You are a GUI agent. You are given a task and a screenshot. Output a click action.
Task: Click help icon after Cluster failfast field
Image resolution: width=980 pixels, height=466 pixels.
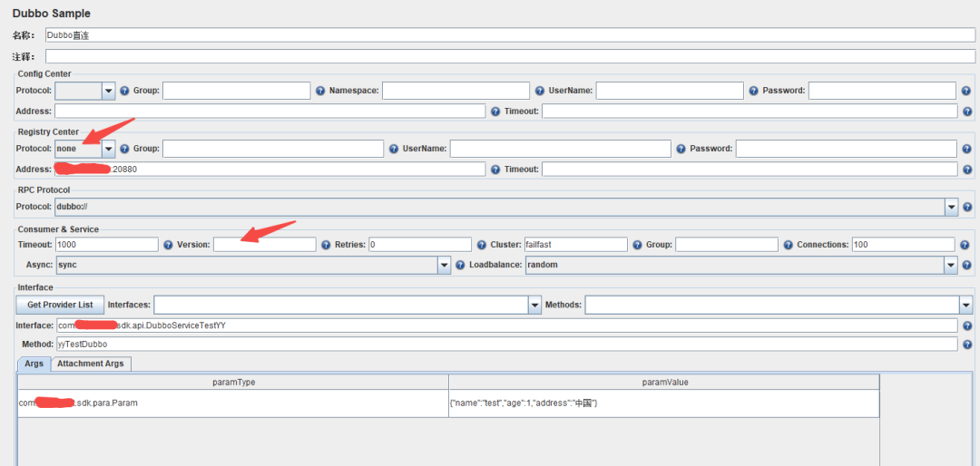[x=637, y=245]
